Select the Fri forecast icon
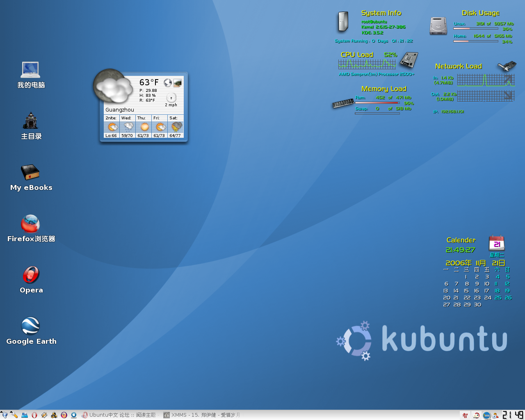The width and height of the screenshot is (525, 420). (x=160, y=127)
